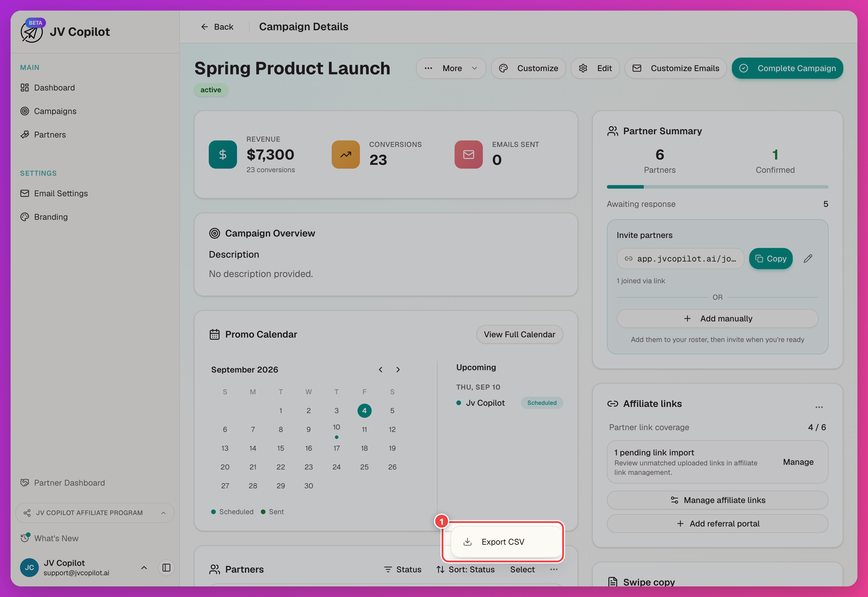Screen dimensions: 868x597
Task: Click the Awaiting response count row
Action: coord(717,204)
